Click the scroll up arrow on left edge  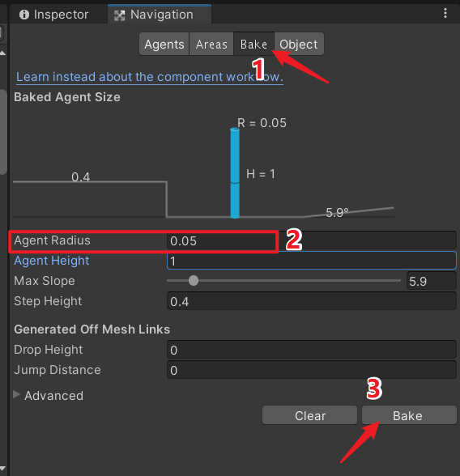point(2,53)
